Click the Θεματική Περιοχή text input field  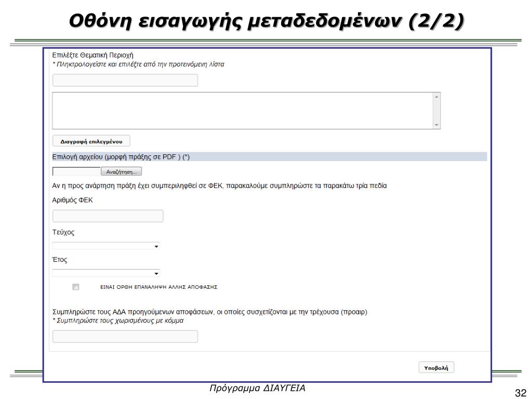(x=125, y=81)
